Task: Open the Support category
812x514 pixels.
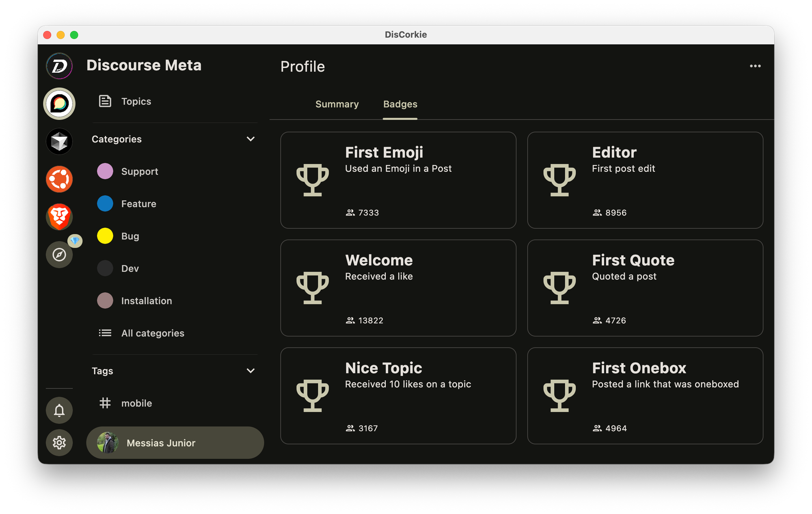Action: pyautogui.click(x=139, y=171)
